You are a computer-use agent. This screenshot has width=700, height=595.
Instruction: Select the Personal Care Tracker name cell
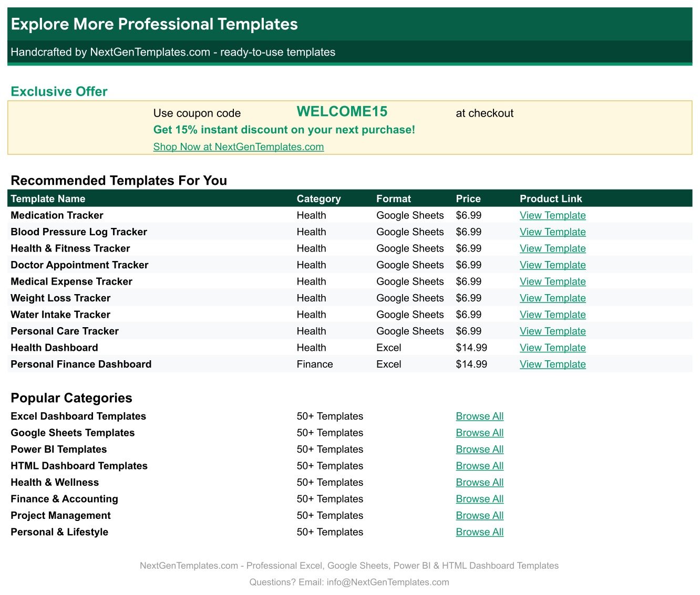point(65,331)
